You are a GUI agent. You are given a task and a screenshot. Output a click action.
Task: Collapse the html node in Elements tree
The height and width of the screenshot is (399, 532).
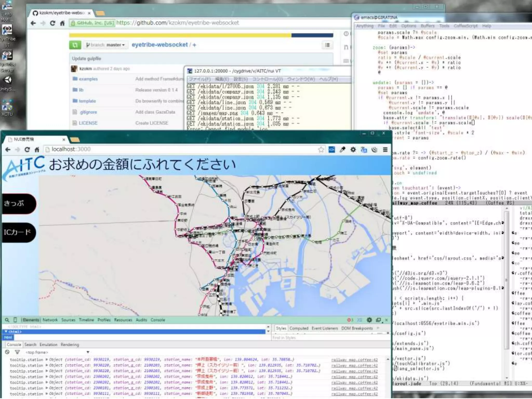pos(6,331)
